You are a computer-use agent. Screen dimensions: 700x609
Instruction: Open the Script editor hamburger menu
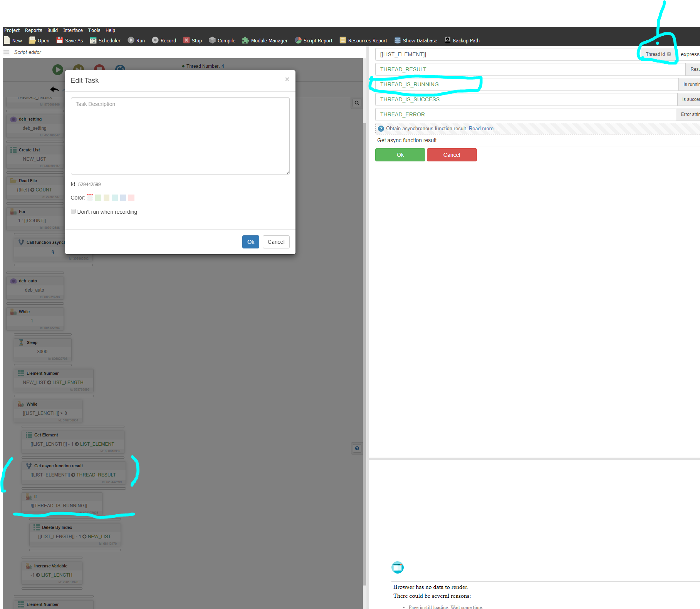(6, 52)
